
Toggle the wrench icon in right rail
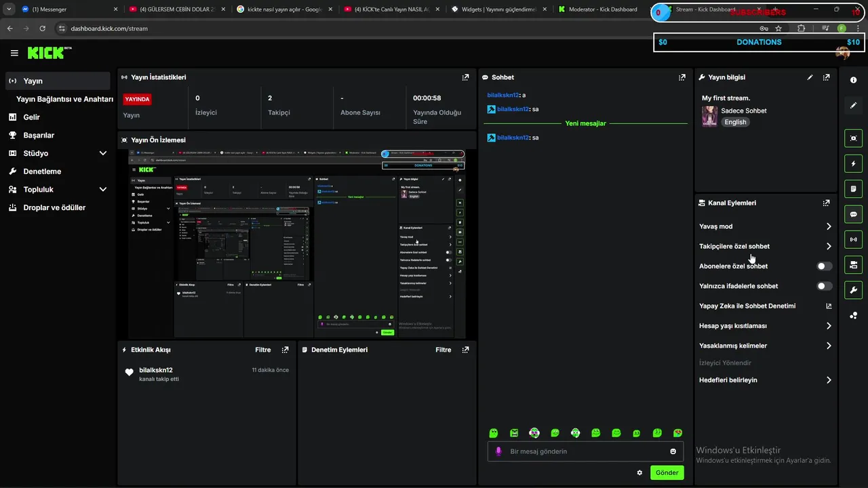(854, 290)
